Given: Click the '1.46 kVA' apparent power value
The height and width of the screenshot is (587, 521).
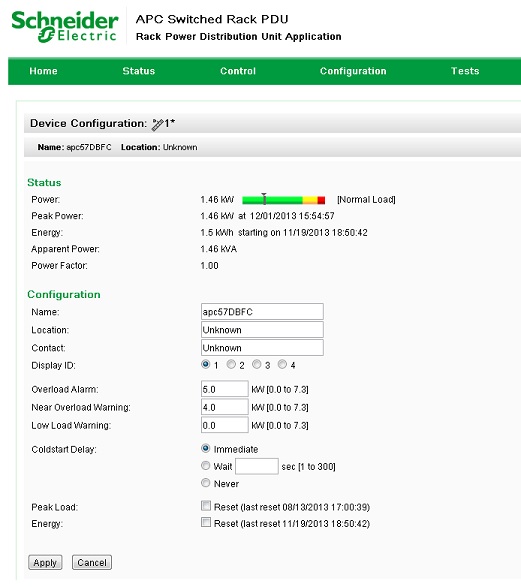Looking at the screenshot, I should [x=219, y=249].
